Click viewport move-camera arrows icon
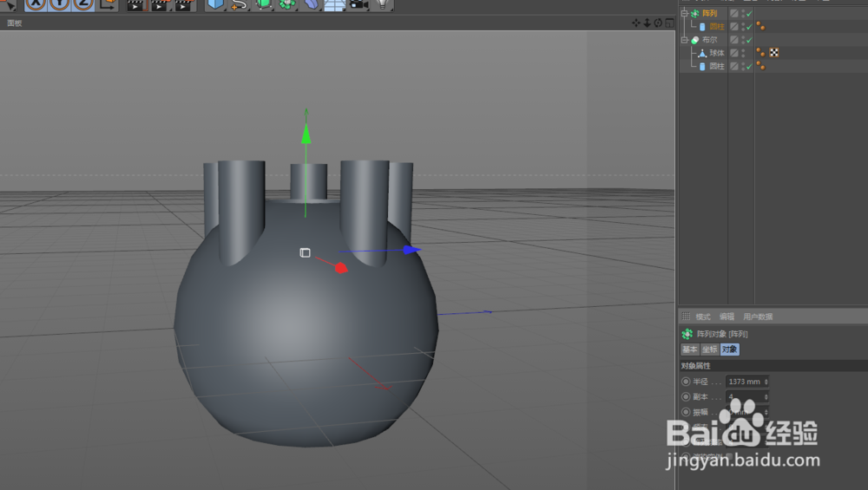 pos(635,23)
